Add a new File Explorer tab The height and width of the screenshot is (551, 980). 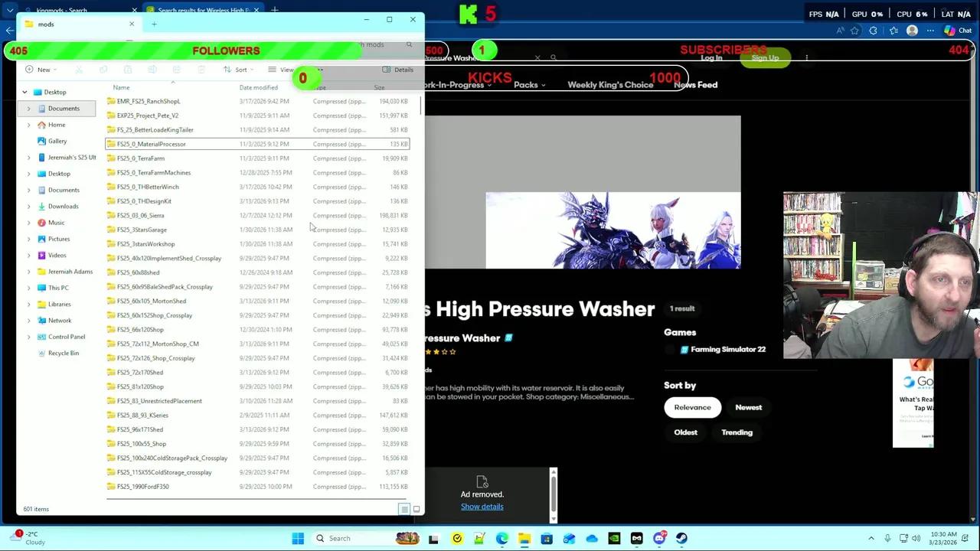(x=154, y=24)
